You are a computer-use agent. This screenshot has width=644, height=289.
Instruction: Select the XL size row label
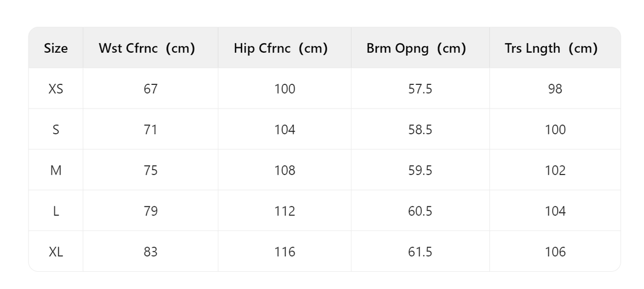coord(56,252)
